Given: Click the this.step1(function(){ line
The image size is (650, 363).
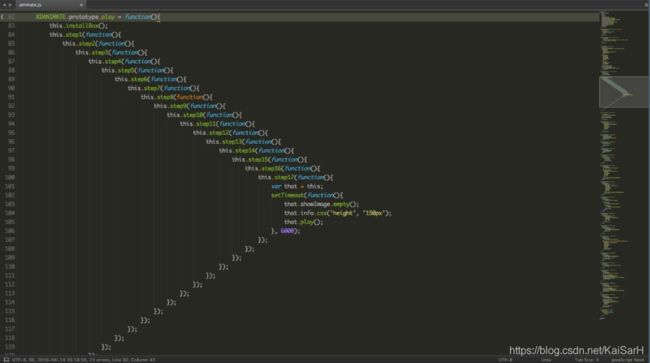Looking at the screenshot, I should [85, 35].
